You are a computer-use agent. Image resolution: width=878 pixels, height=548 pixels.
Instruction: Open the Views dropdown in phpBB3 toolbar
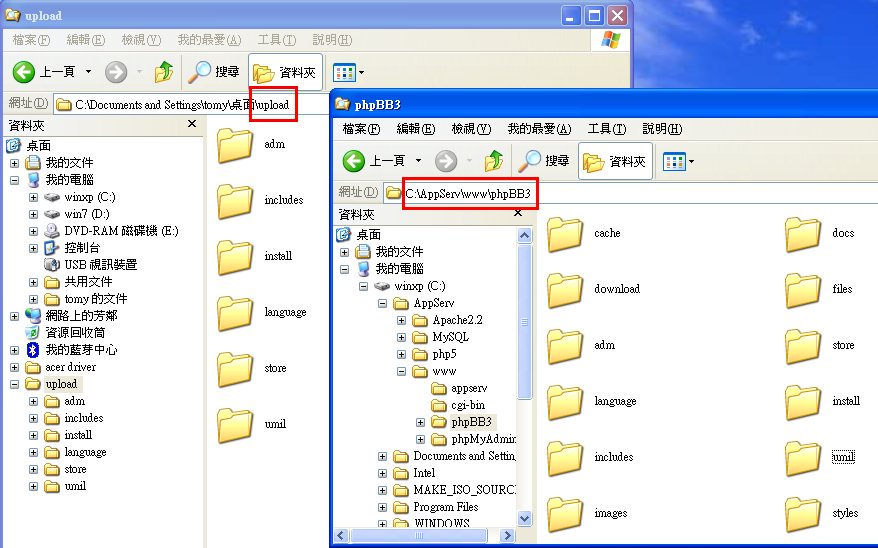679,161
